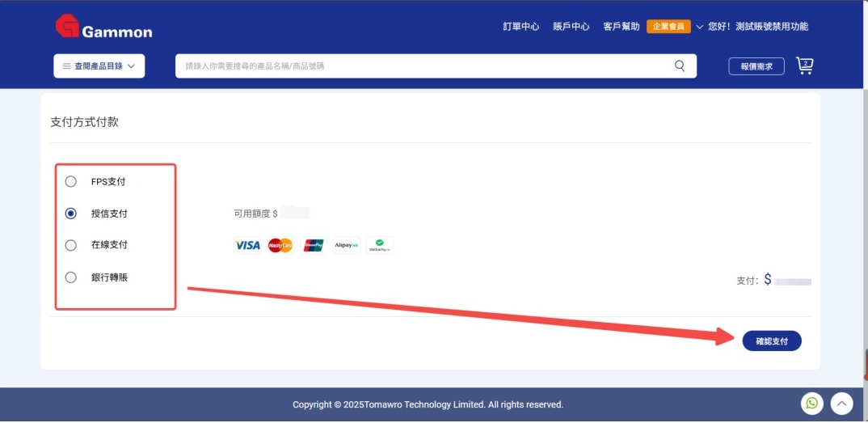Open WhatsApp chat floating icon
Image resolution: width=868 pixels, height=423 pixels.
tap(811, 403)
